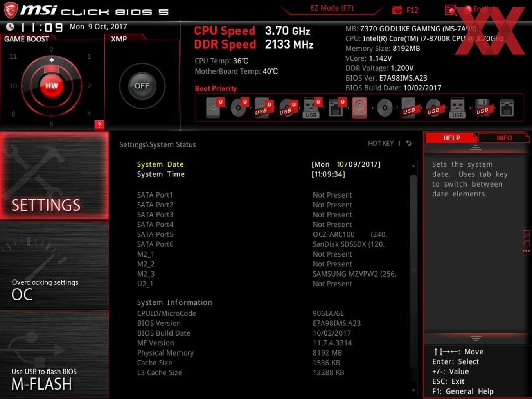
Task: Open the BIOS search magnifier icon
Action: (451, 10)
